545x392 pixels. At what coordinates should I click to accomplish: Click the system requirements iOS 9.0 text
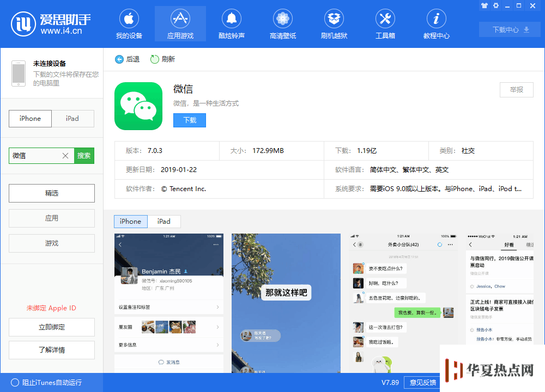[x=446, y=189]
